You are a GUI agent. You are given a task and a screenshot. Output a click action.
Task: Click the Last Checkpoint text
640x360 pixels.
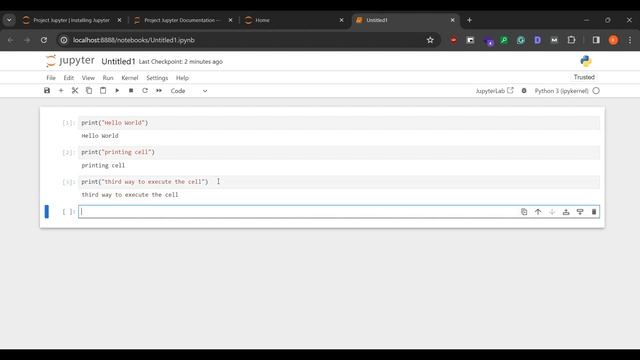coord(181,62)
